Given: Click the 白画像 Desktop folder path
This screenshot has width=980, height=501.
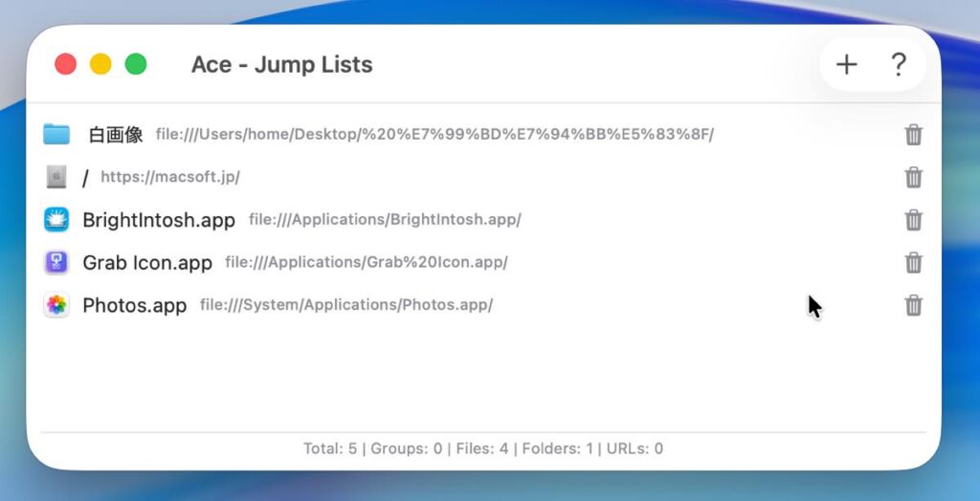Looking at the screenshot, I should click(x=434, y=135).
